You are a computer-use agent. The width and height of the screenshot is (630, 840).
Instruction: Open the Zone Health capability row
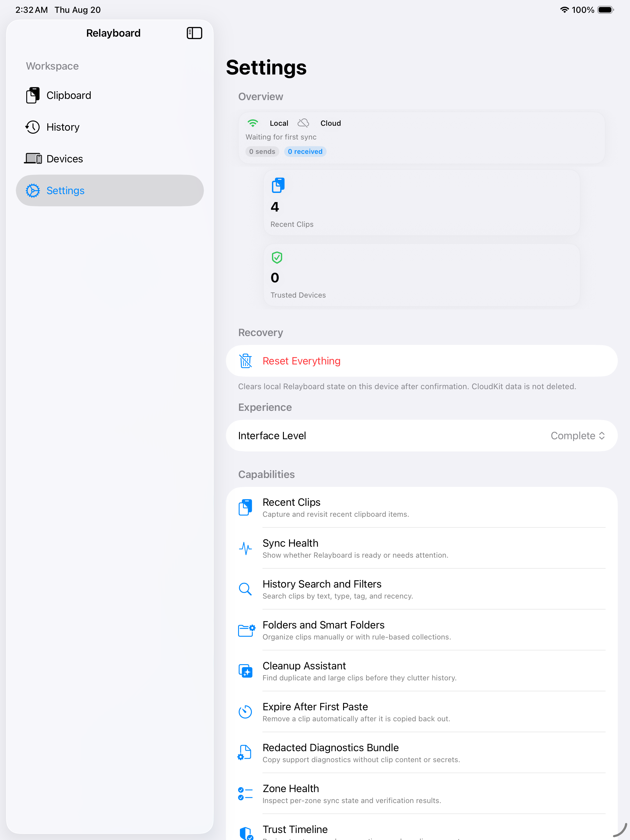[x=422, y=794]
